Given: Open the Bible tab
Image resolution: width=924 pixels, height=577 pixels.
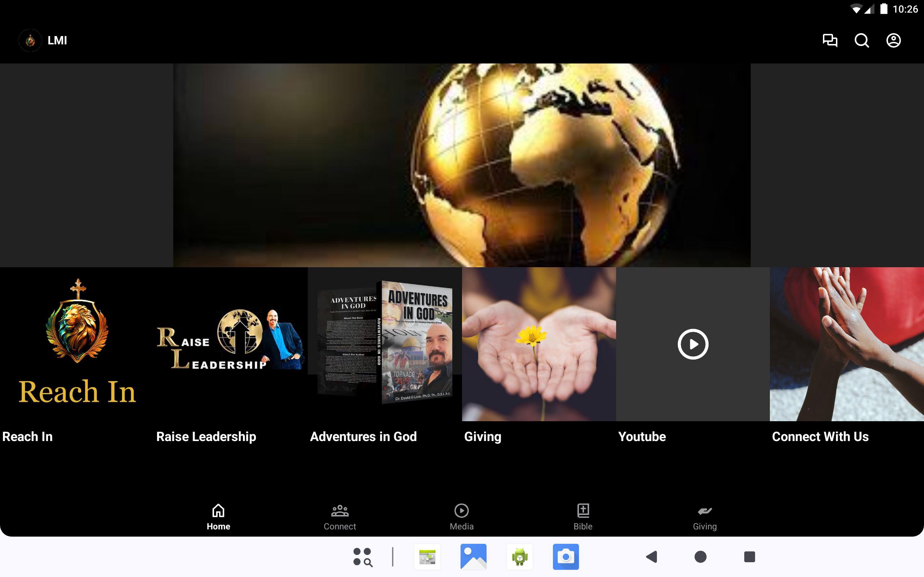Looking at the screenshot, I should pos(583,517).
